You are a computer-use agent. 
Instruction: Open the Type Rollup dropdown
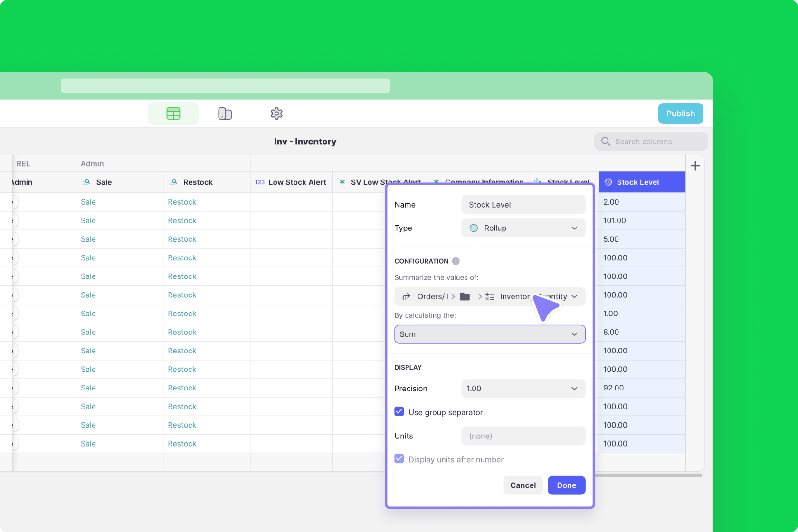pyautogui.click(x=523, y=228)
